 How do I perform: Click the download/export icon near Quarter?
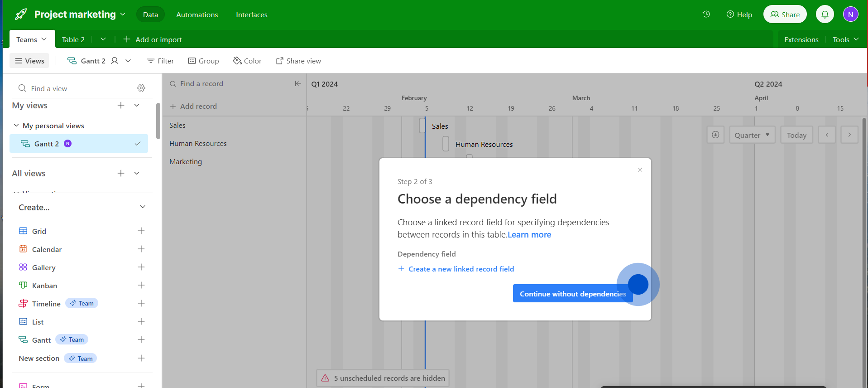[715, 135]
